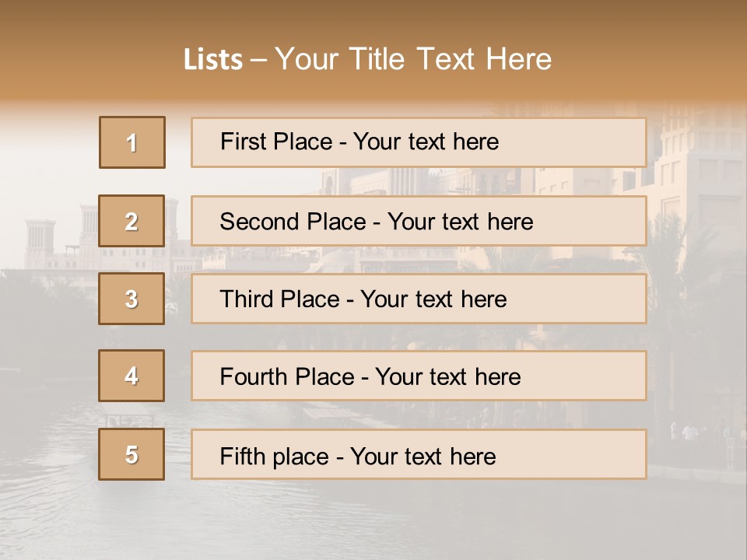This screenshot has width=747, height=560.
Task: Click the bold word Lists in title
Action: click(213, 60)
